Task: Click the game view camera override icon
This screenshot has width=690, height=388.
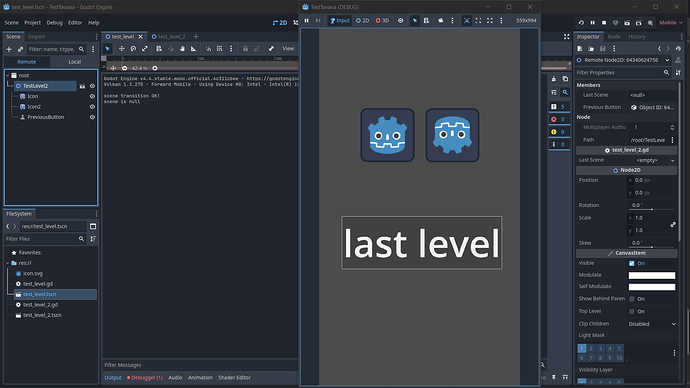Action: coord(440,21)
